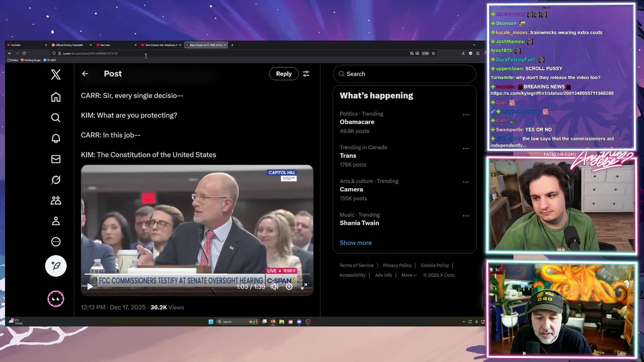Open Privacy Policy link
Image resolution: width=644 pixels, height=362 pixels.
point(397,265)
